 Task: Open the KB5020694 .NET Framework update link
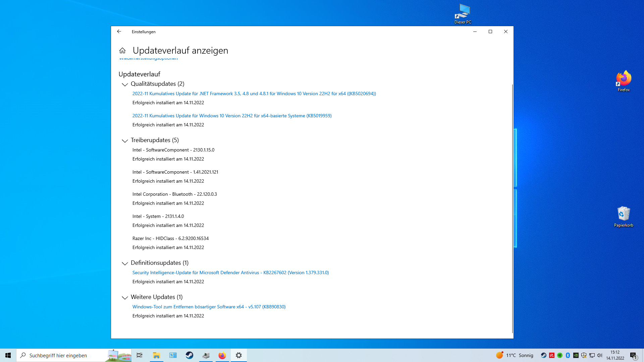pyautogui.click(x=254, y=94)
